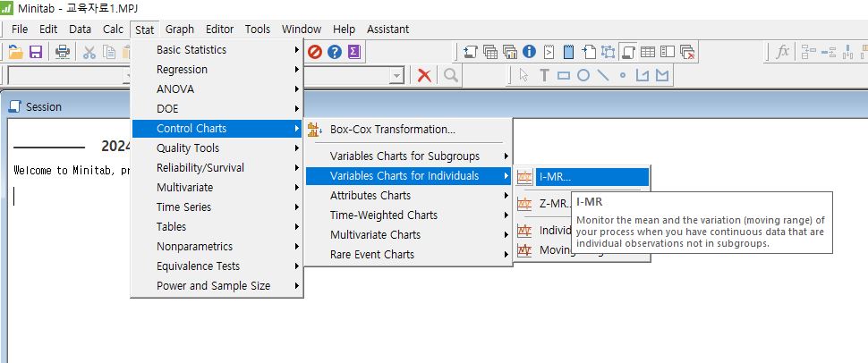Click the purple StatGuide sigma icon
868x363 pixels.
coord(353,52)
